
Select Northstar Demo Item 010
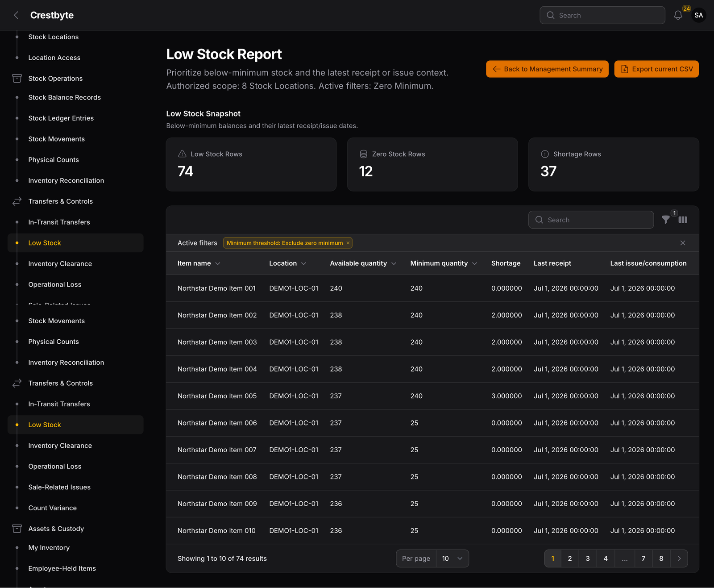pos(216,531)
